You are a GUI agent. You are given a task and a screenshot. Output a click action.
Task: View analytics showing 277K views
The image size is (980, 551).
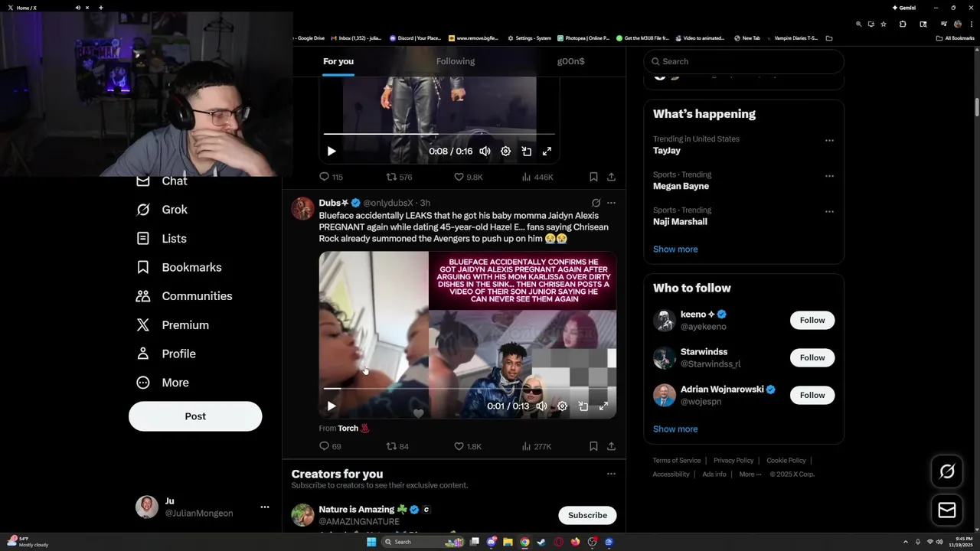pos(536,446)
